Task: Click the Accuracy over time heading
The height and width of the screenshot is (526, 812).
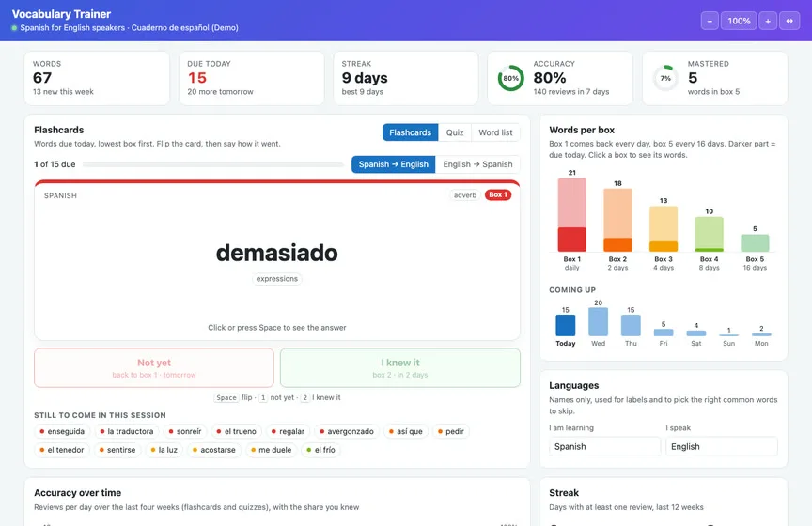Action: [78, 493]
